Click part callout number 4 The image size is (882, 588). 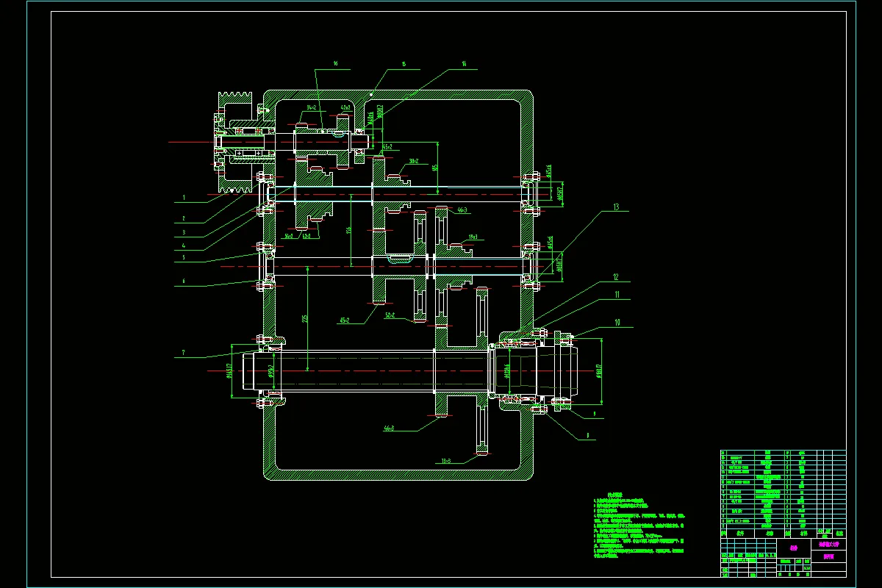(x=184, y=245)
